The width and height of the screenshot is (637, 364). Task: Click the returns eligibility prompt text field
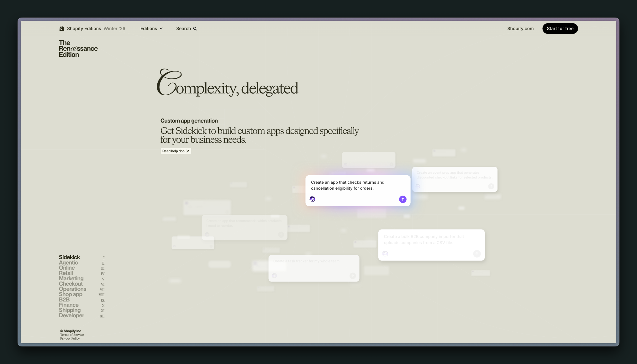tap(347, 185)
